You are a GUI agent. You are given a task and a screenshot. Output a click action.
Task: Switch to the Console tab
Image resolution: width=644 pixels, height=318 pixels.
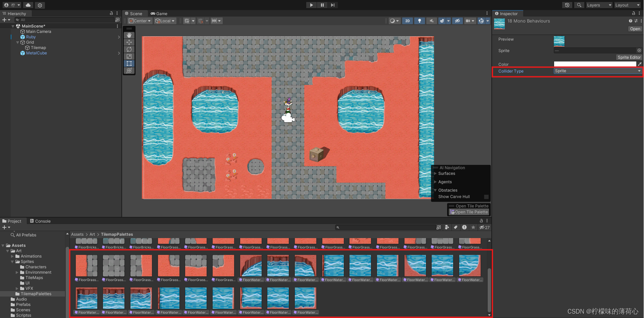[x=40, y=221]
